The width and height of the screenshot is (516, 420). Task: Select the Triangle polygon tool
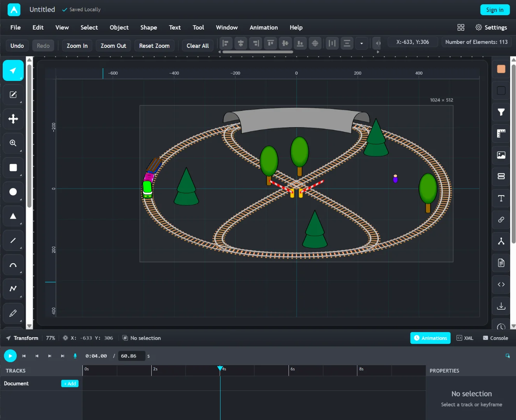pyautogui.click(x=13, y=216)
